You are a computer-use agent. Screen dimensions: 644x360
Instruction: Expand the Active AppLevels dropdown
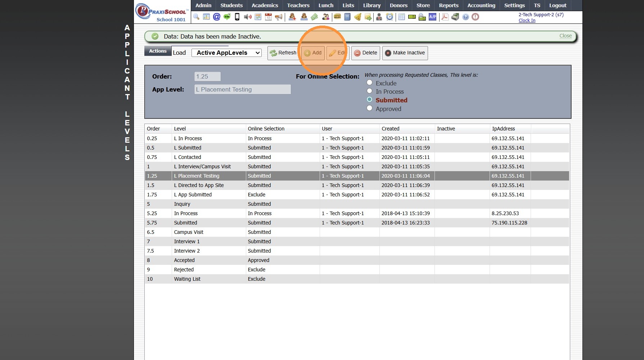pos(226,53)
